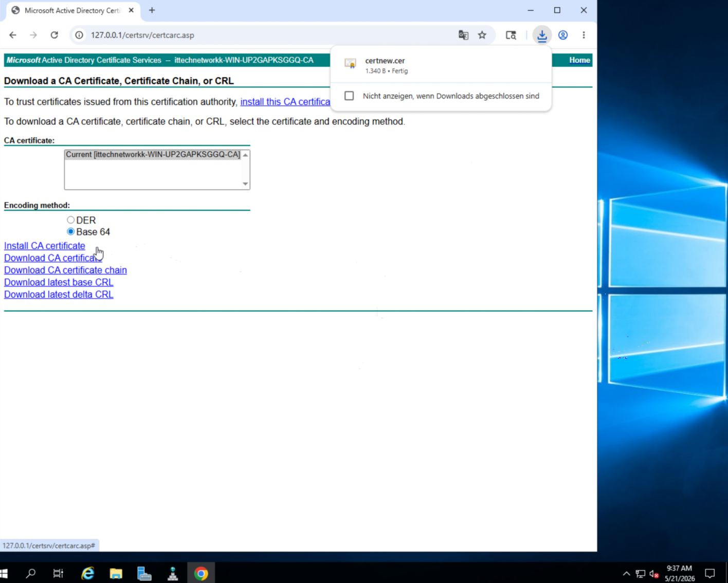Open the Windows Start menu
Image resolution: width=728 pixels, height=583 pixels.
pyautogui.click(x=4, y=573)
